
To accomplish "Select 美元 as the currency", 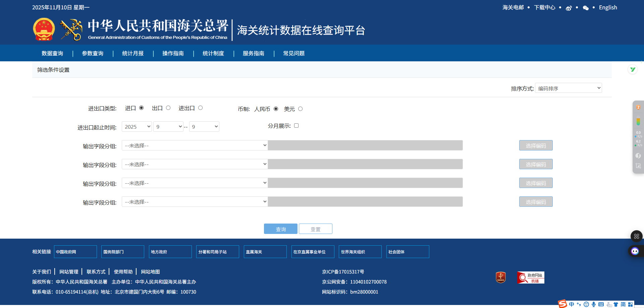I will (x=300, y=109).
